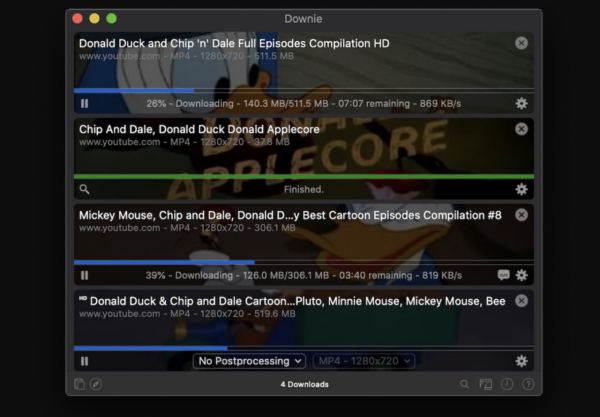Open the help question mark icon

pyautogui.click(x=527, y=384)
